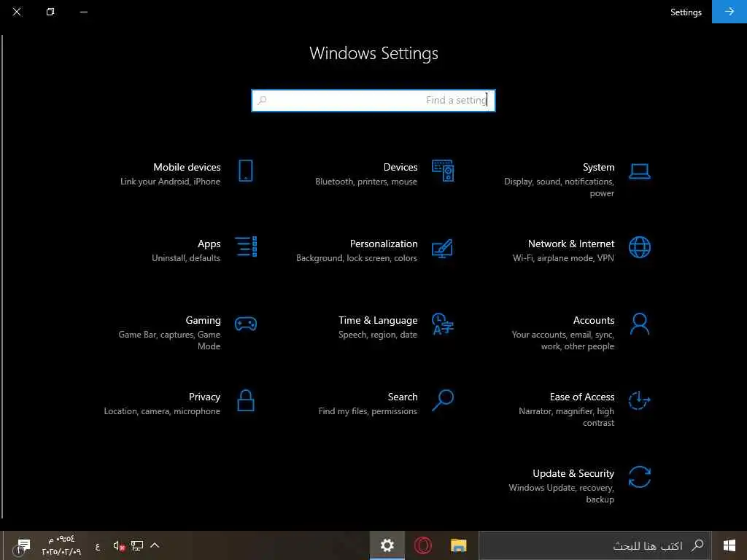Open the Mobile devices title
747x560 pixels.
[187, 167]
